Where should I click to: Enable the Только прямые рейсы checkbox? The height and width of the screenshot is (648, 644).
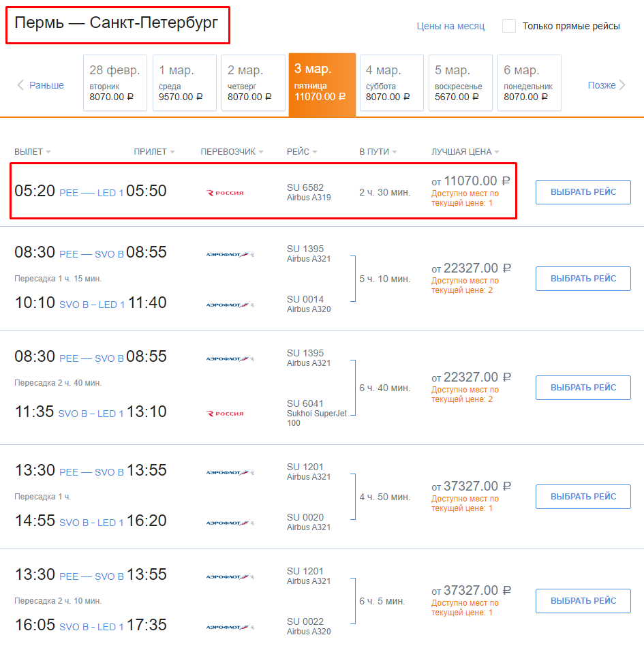coord(509,26)
